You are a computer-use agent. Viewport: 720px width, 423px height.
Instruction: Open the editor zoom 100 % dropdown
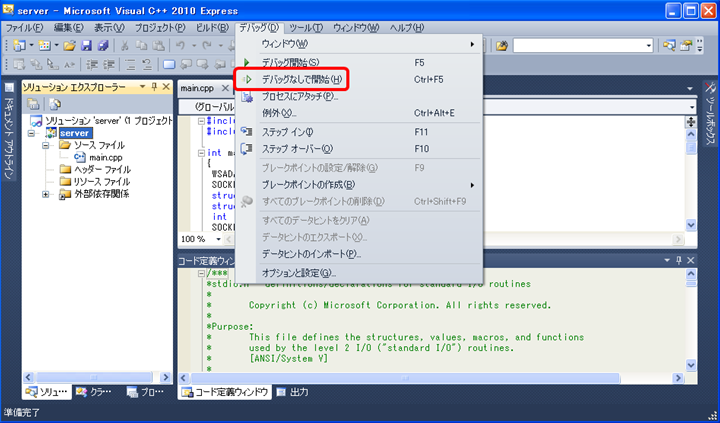pyautogui.click(x=219, y=239)
